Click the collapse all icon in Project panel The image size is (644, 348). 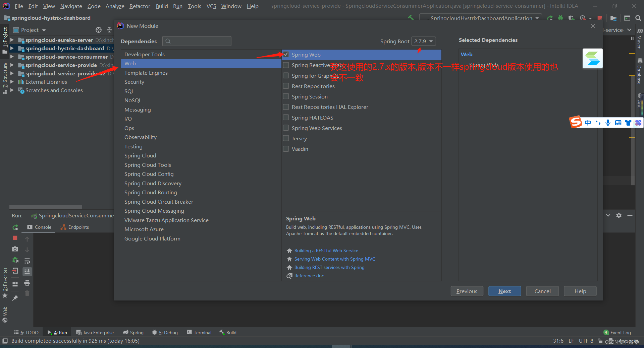(109, 30)
